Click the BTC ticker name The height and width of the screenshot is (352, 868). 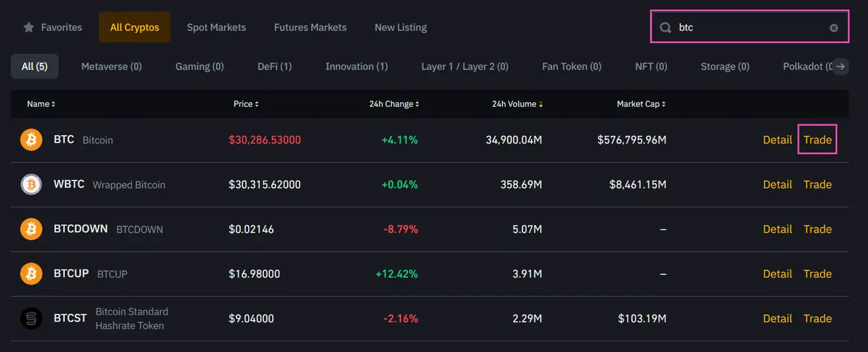[x=64, y=139]
